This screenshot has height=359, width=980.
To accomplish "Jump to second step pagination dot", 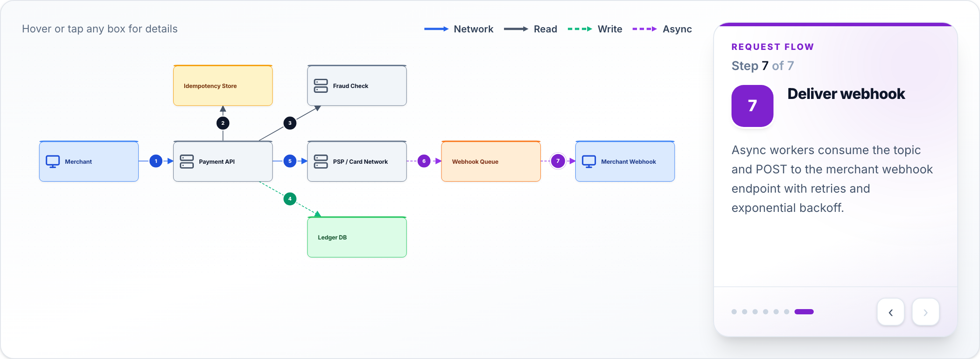I will point(745,312).
